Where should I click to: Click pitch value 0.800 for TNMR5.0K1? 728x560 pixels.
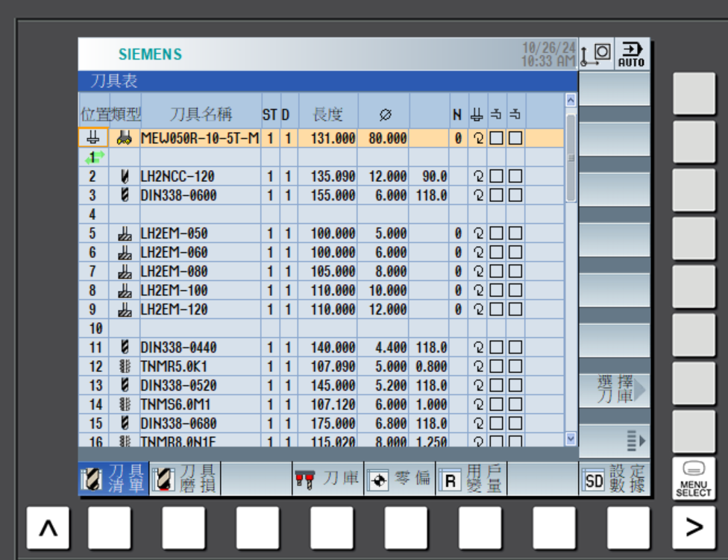(x=431, y=367)
